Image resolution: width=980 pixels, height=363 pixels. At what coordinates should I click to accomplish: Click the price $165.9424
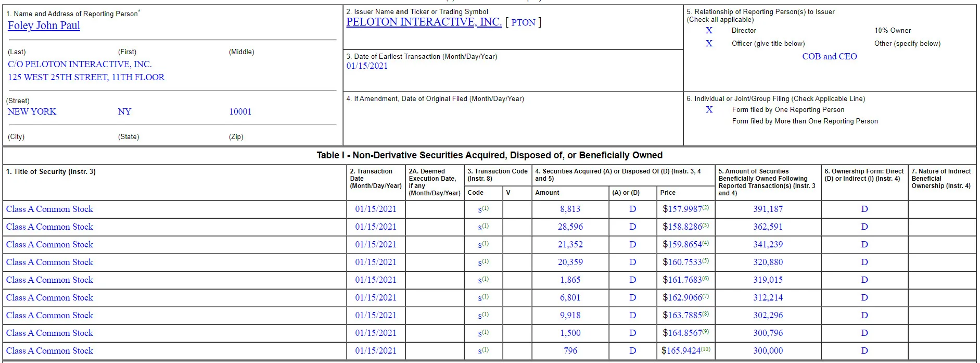tap(681, 351)
